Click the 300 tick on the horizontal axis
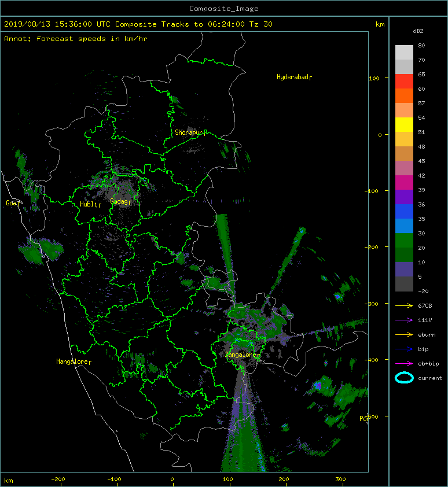Viewport: 448px width, 487px height. [x=340, y=479]
